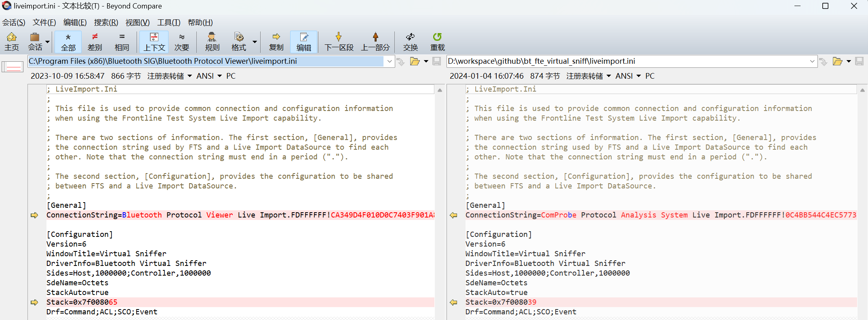Toggle the 次要 (Minor) differences button

[182, 42]
